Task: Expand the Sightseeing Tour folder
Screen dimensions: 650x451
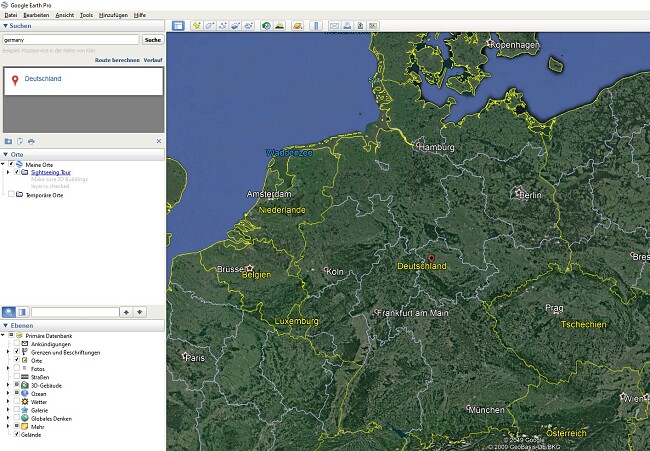Action: [x=8, y=172]
